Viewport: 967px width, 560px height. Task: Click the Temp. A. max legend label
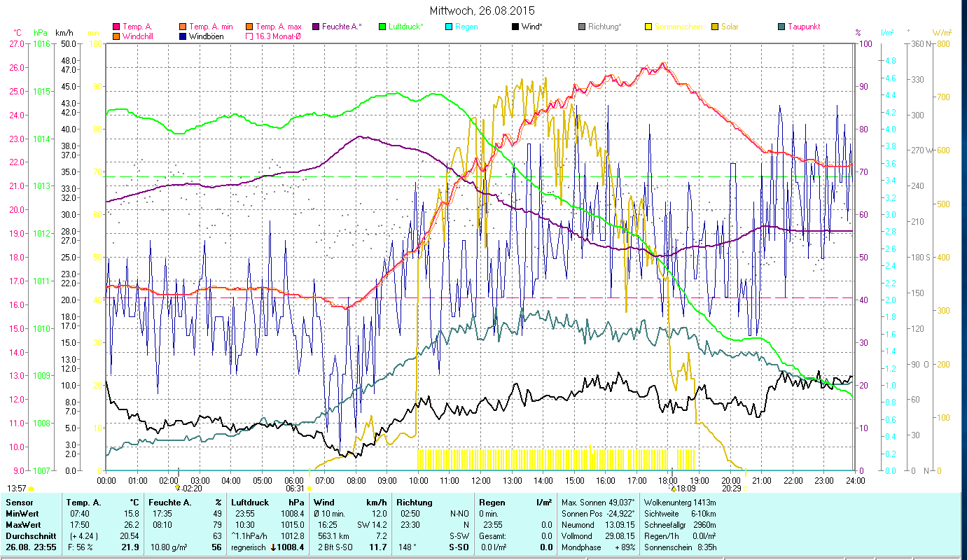pos(278,27)
